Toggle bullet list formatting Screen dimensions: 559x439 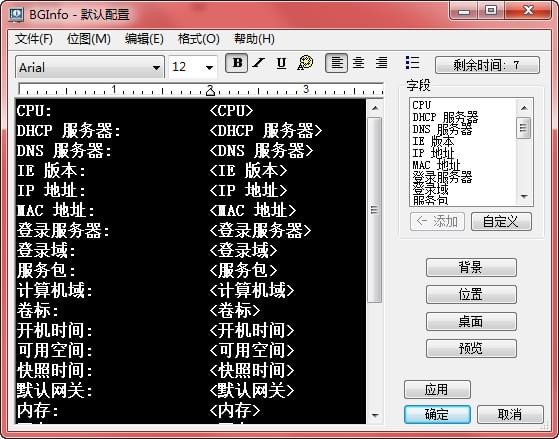pos(412,63)
